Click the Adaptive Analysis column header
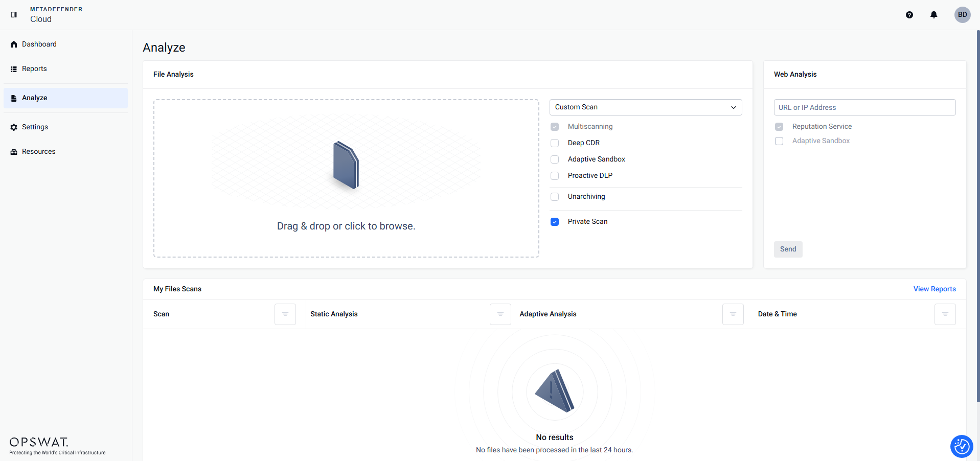The width and height of the screenshot is (980, 461). coord(548,314)
